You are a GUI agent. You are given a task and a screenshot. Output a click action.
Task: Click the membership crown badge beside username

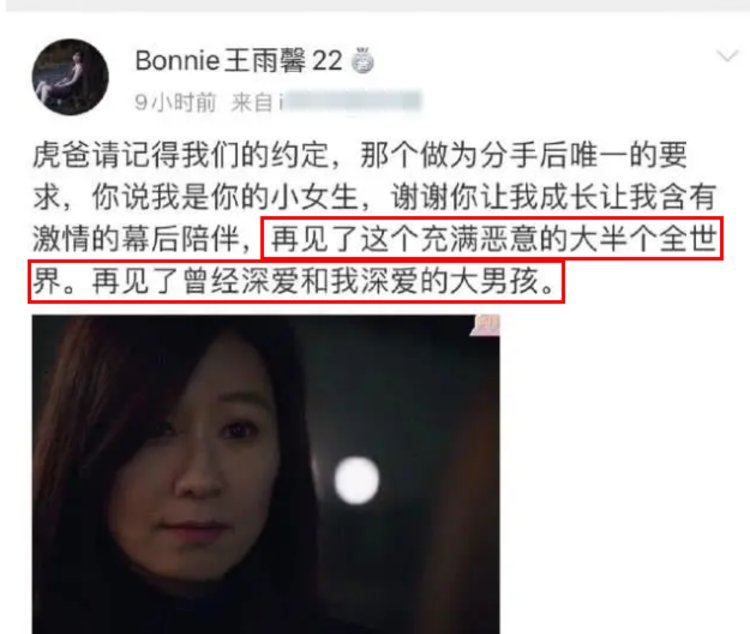pyautogui.click(x=363, y=61)
